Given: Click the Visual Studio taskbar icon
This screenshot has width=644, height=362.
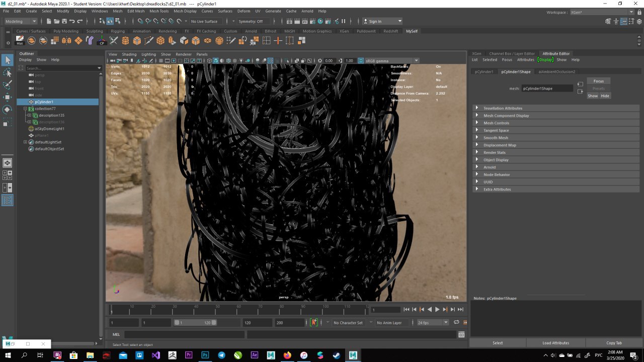Looking at the screenshot, I should (x=155, y=355).
